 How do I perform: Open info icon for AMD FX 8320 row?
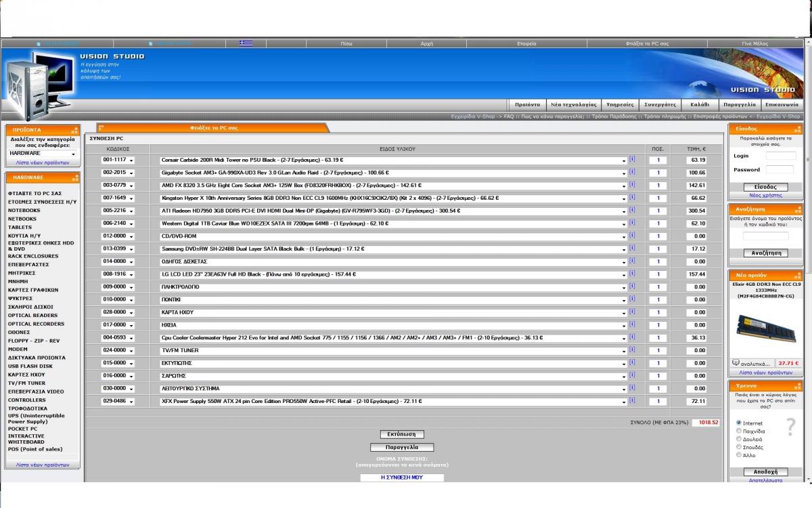point(632,184)
